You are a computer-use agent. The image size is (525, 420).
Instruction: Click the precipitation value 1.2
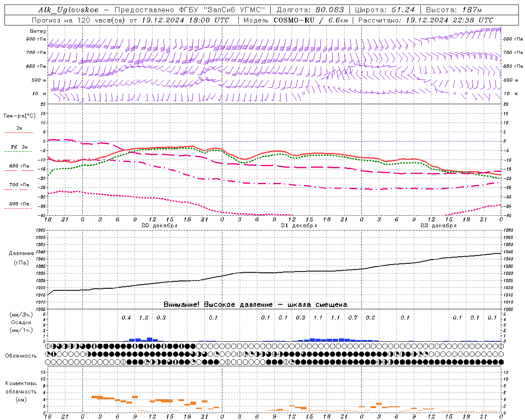click(x=144, y=317)
